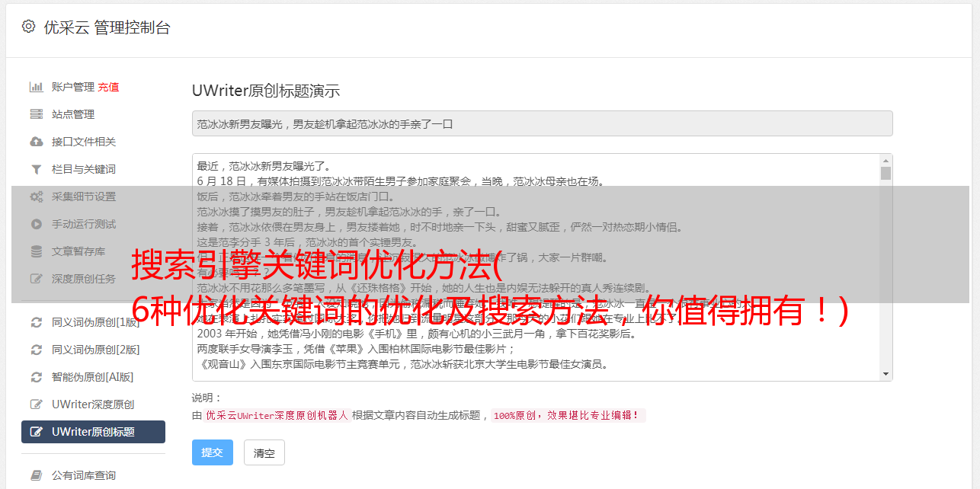Screen dimensions: 980x489
Task: Click the bar chart icon for 账户管理
Action: click(36, 87)
